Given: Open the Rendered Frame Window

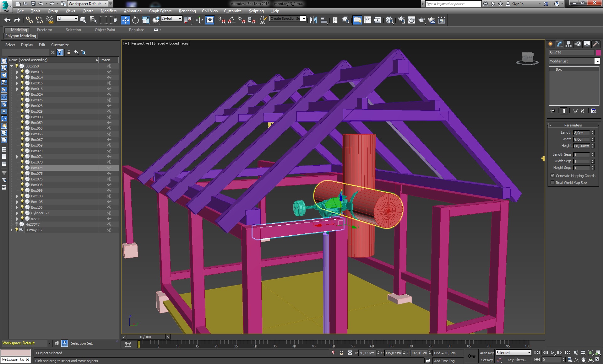Looking at the screenshot, I should pyautogui.click(x=411, y=20).
